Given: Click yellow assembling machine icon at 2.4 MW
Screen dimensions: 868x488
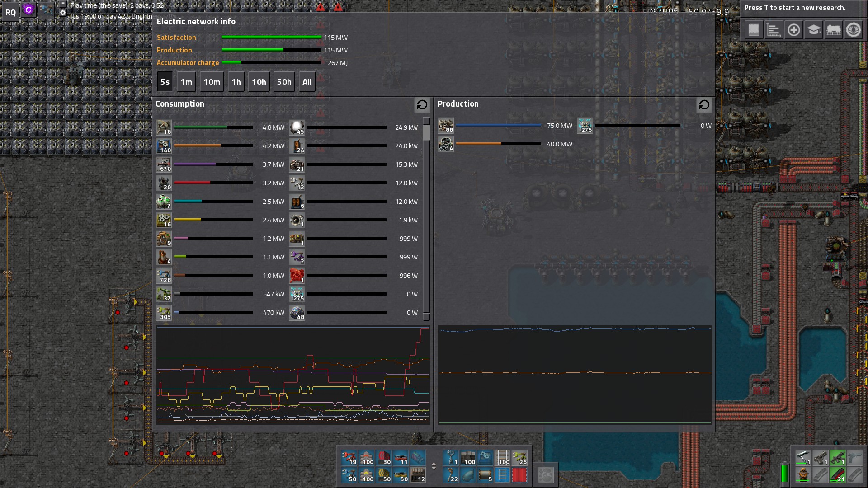Looking at the screenshot, I should coord(164,220).
